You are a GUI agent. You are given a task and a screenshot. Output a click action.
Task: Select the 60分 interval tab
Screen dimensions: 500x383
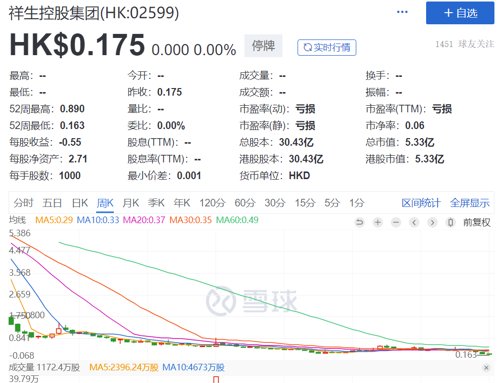[245, 203]
